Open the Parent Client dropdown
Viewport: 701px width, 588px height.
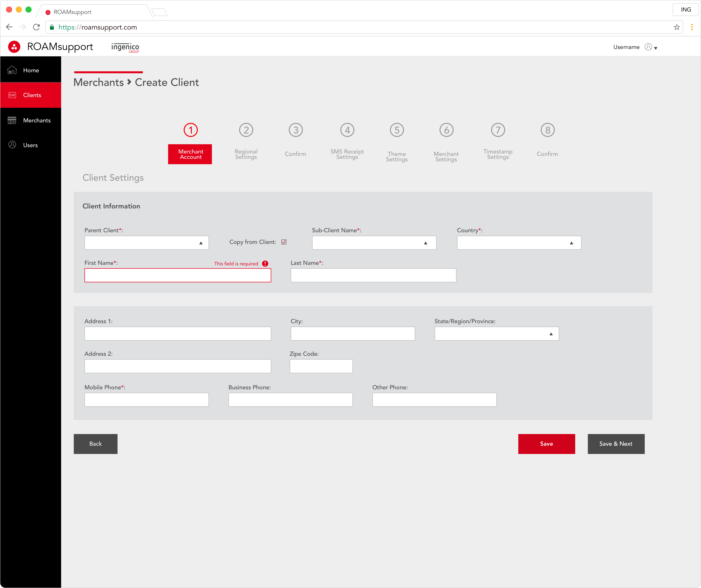click(147, 243)
